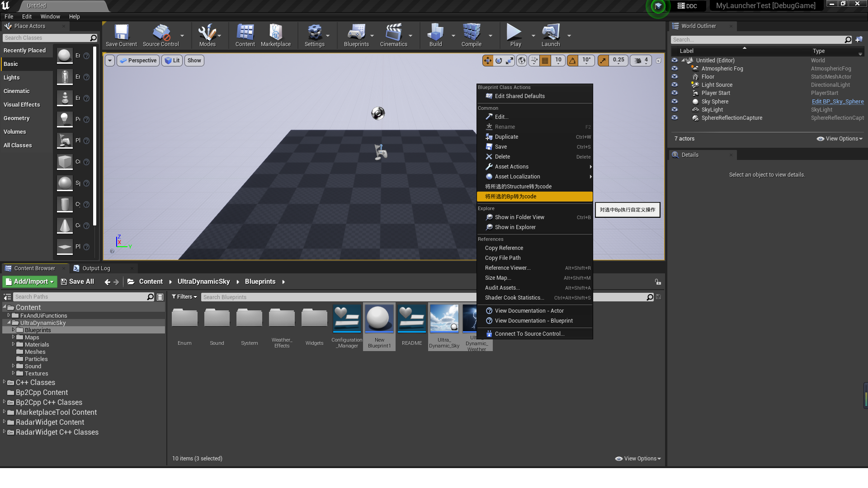The image size is (868, 488).
Task: Select 将所选的Bp转为code menu entry
Action: [x=534, y=197]
